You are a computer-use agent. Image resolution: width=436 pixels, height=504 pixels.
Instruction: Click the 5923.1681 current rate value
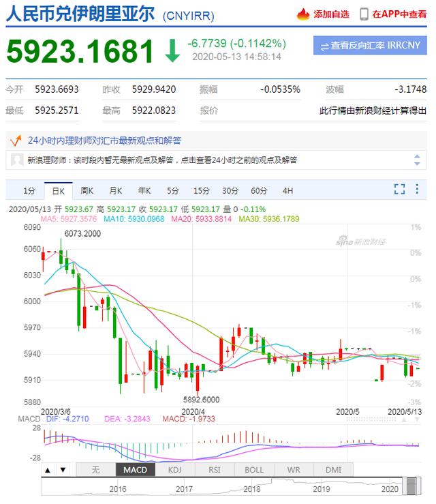(80, 51)
